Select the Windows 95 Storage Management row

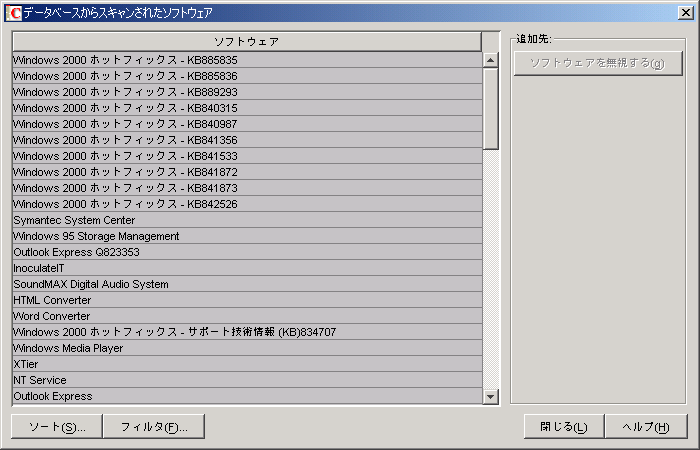coord(247,236)
